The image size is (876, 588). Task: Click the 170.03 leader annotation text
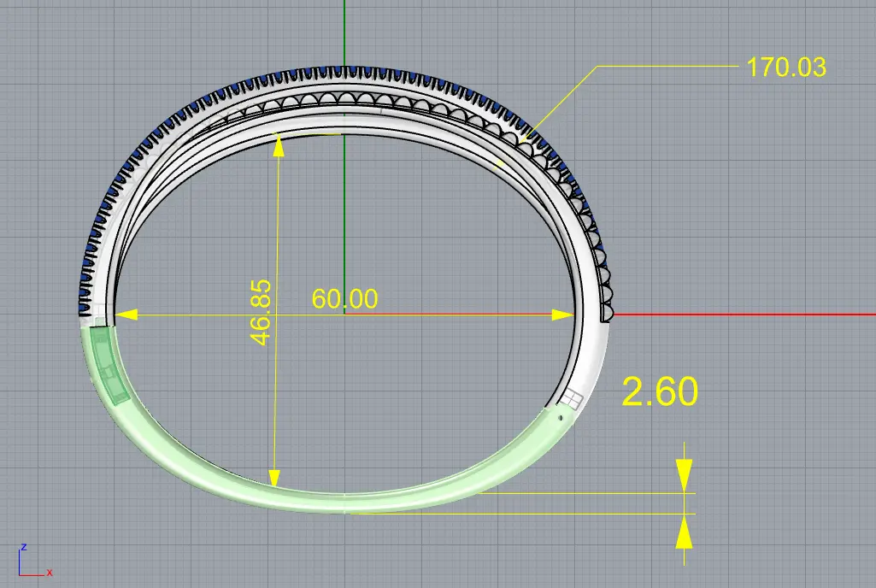tap(786, 67)
